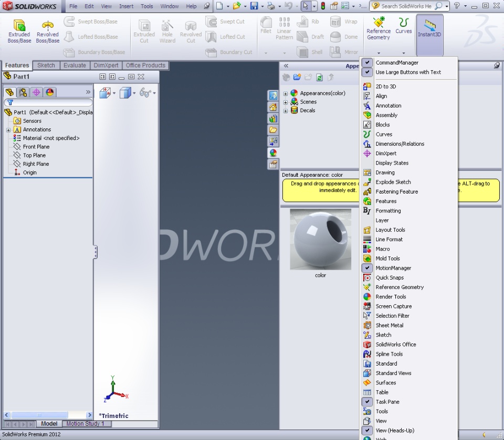Screen dimensions: 504x440
Task: Open the File menu
Action: click(73, 6)
